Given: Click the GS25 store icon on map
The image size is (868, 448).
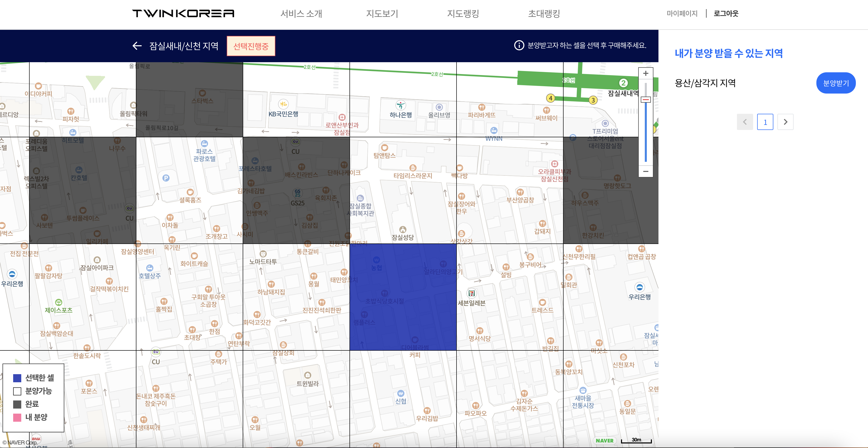Looking at the screenshot, I should 297,193.
